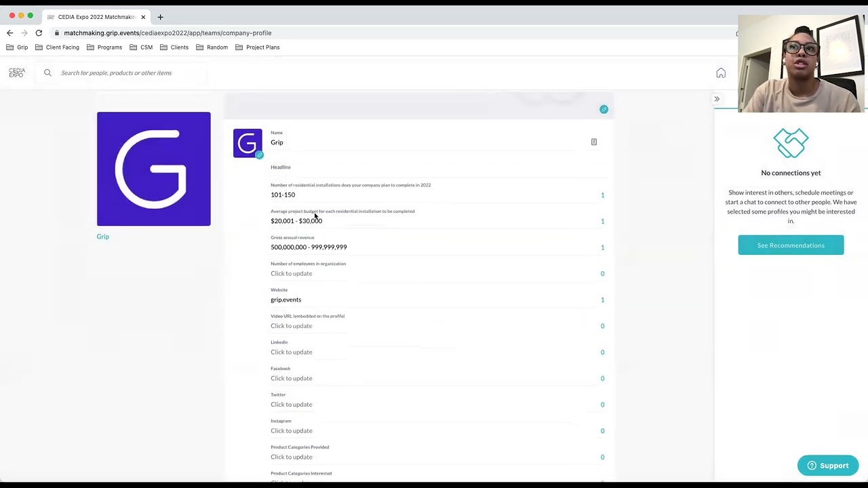The width and height of the screenshot is (868, 488).
Task: Edit the $20,001 - $30,000 budget value
Action: click(x=296, y=221)
